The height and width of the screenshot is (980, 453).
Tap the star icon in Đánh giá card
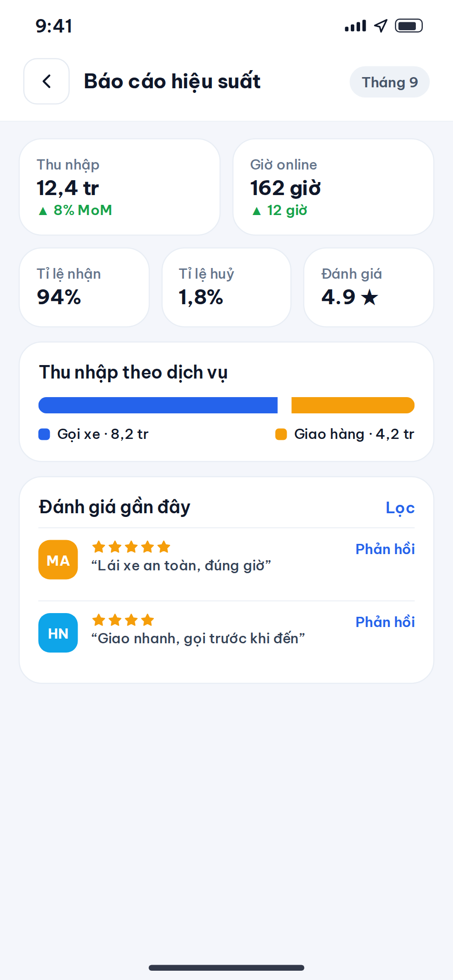point(369,297)
